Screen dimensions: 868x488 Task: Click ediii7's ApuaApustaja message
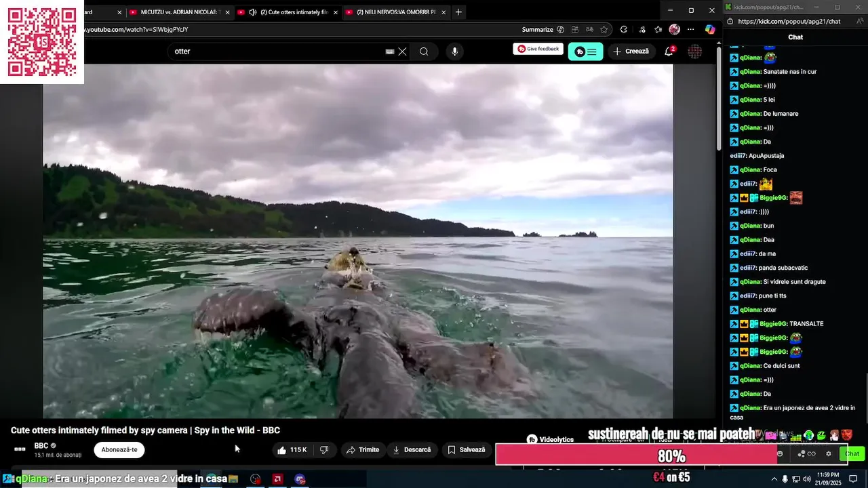coord(766,156)
